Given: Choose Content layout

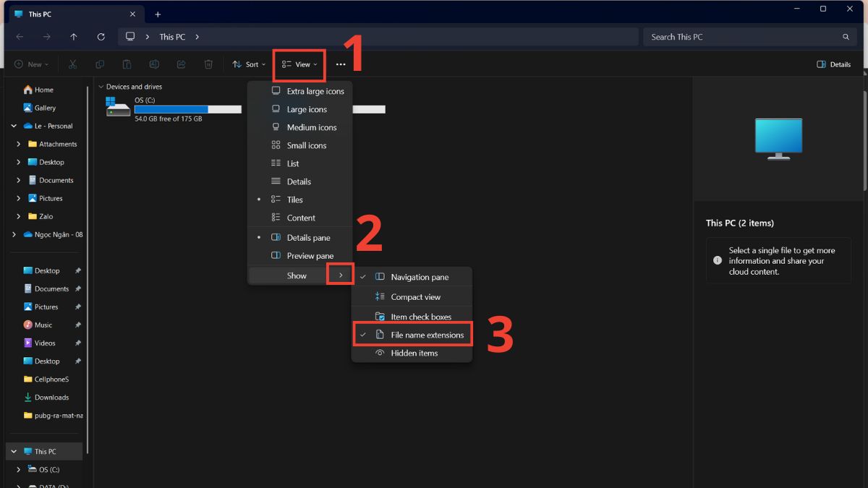Looking at the screenshot, I should pos(300,218).
